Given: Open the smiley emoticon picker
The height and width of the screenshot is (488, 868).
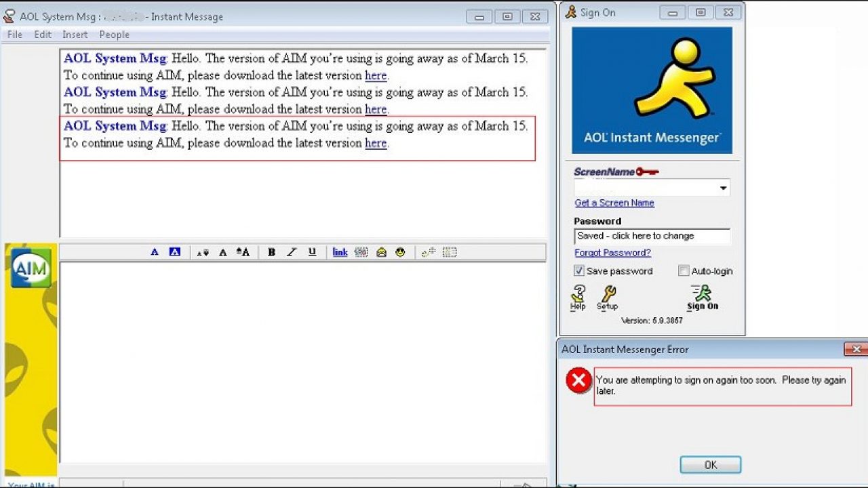Looking at the screenshot, I should pos(400,252).
